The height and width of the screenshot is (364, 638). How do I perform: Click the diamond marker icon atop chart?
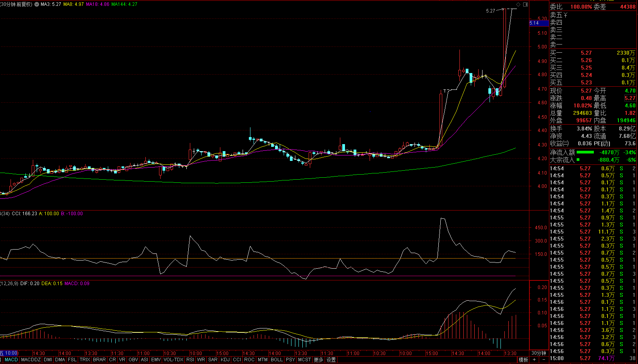click(x=518, y=4)
